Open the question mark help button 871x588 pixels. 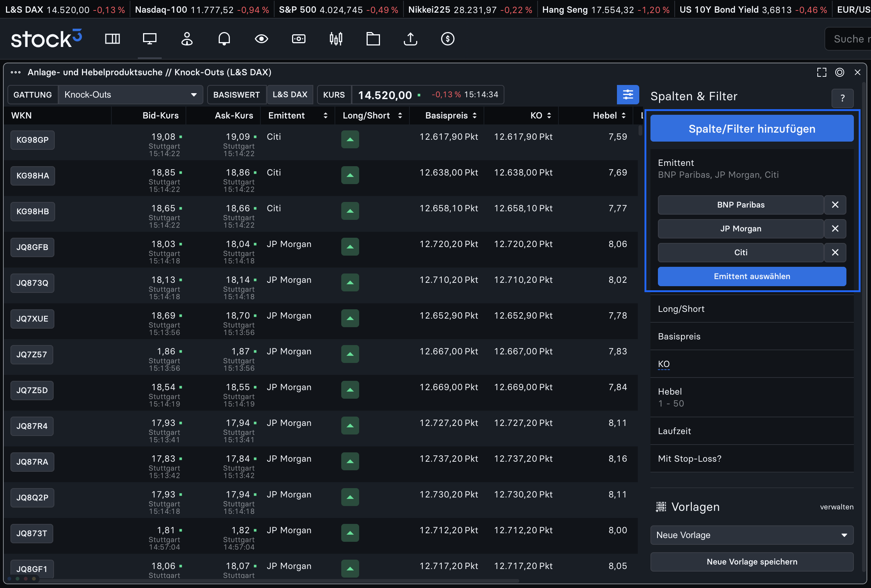click(843, 98)
